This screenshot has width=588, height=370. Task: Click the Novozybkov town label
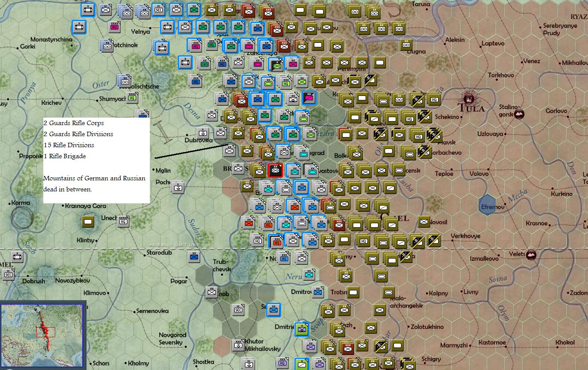pyautogui.click(x=73, y=281)
